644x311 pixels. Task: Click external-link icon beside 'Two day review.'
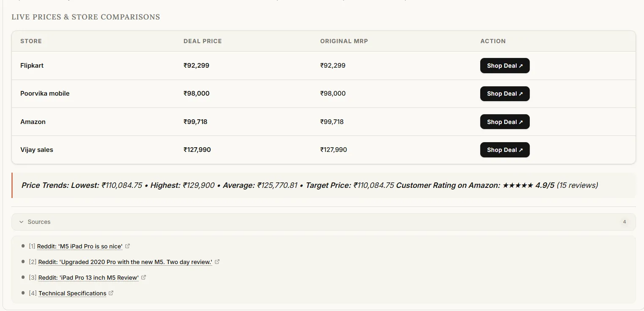(x=217, y=261)
